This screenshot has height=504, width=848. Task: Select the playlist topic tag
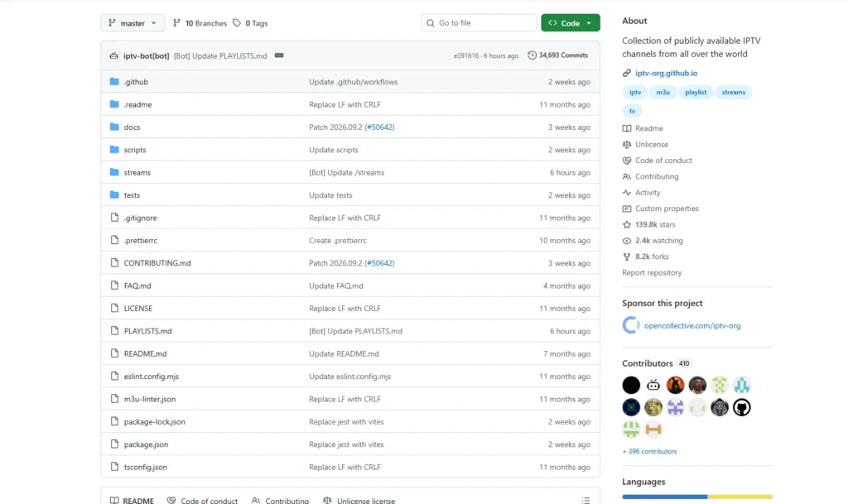(696, 93)
